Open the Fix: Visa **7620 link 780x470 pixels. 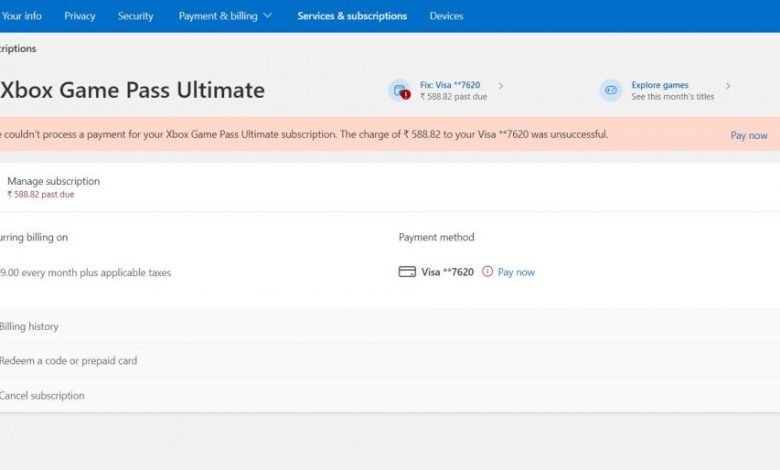tap(450, 85)
